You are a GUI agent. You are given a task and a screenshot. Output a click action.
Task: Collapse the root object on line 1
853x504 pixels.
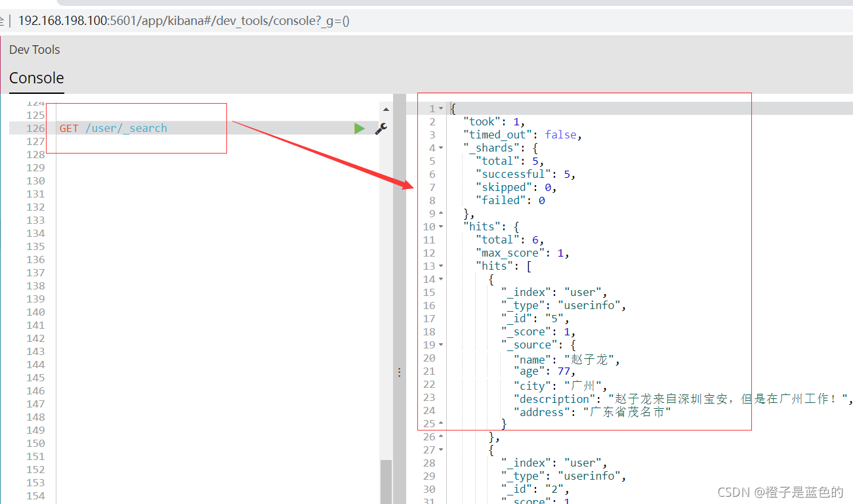point(441,108)
